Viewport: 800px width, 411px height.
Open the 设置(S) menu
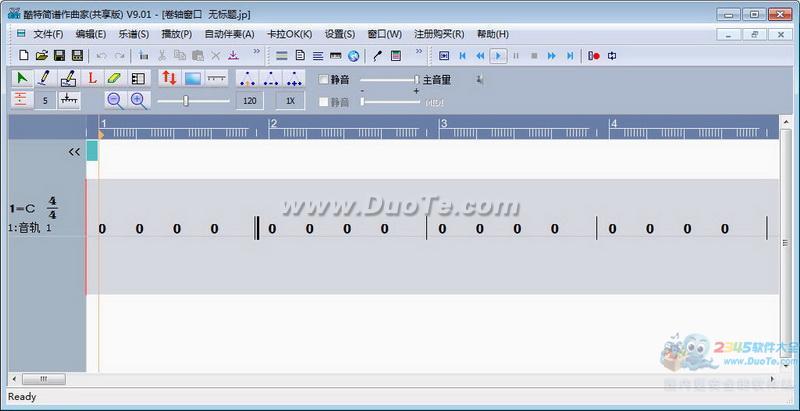pyautogui.click(x=340, y=34)
